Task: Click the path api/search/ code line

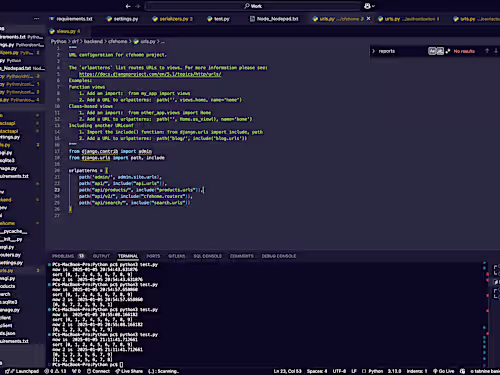Action: [134, 203]
